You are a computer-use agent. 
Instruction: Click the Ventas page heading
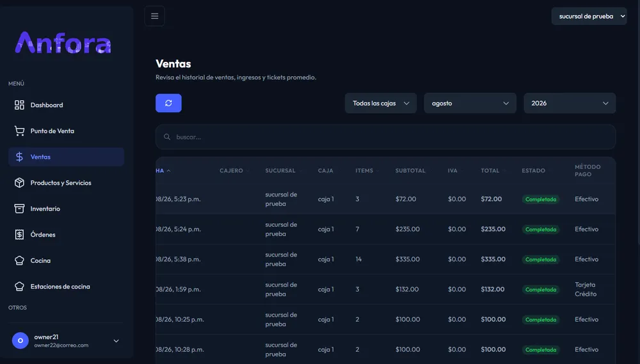(x=173, y=64)
